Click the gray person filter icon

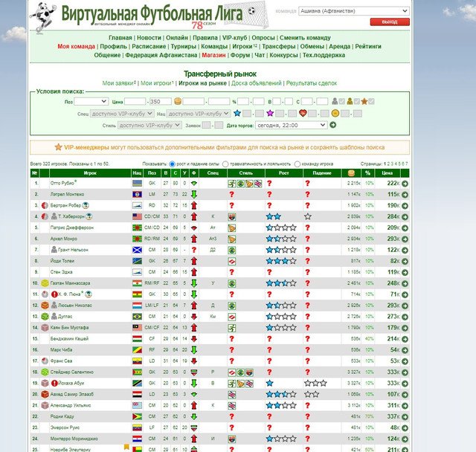coord(335,101)
